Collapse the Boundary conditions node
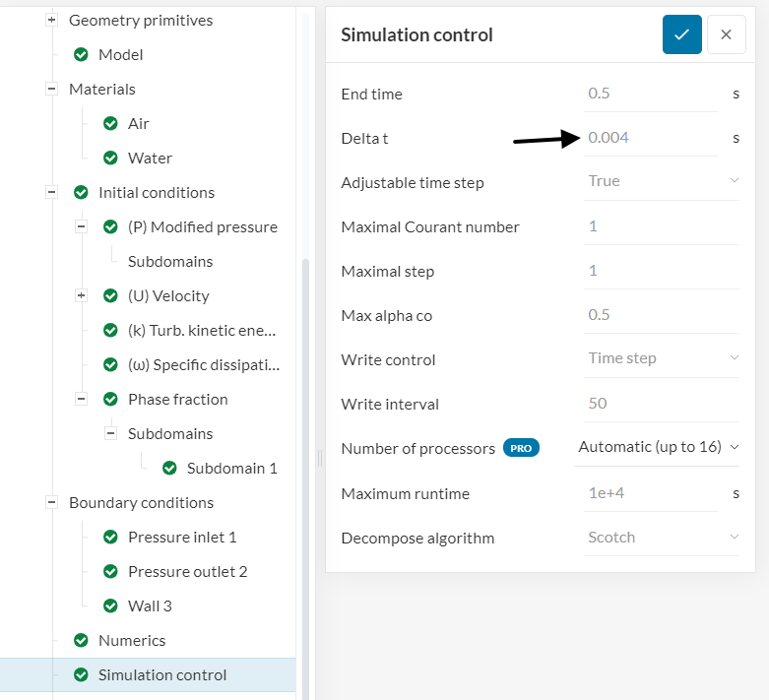 pos(51,503)
